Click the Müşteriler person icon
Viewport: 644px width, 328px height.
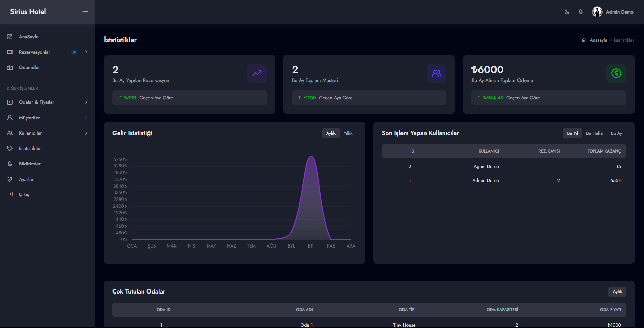(x=10, y=118)
